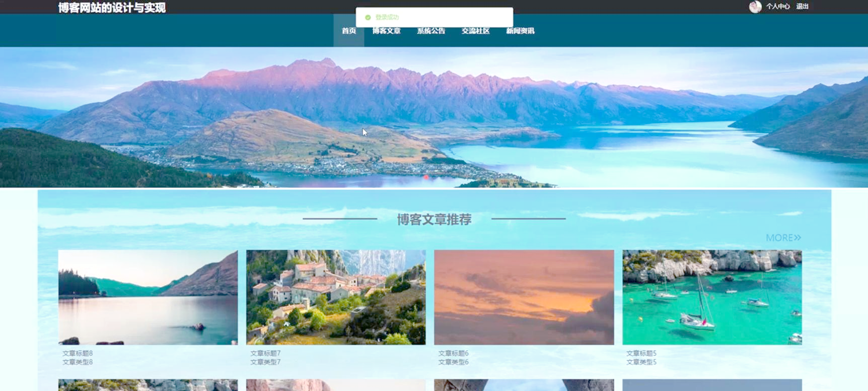Go to the 首页 tab
Viewport: 868px width, 391px height.
349,31
